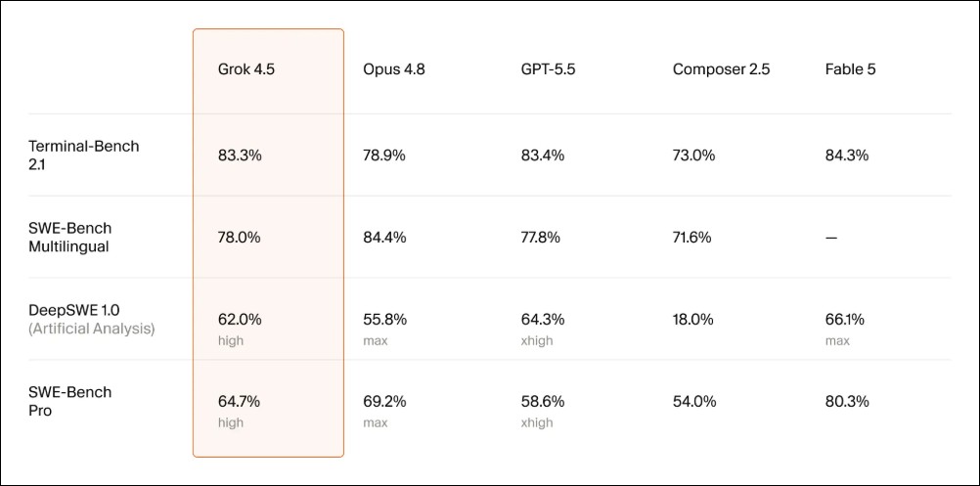The height and width of the screenshot is (486, 980).
Task: Select the 54.0% Composer SWE-Bench Pro score
Action: [x=694, y=402]
